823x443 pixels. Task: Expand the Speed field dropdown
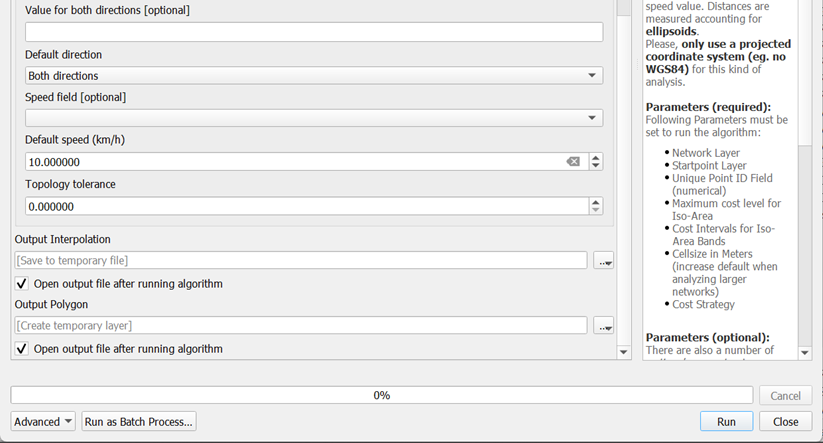click(x=314, y=118)
